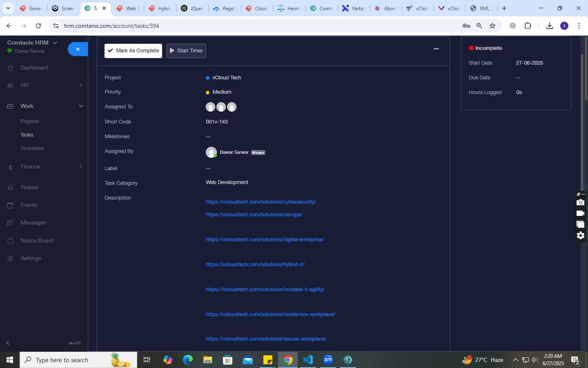This screenshot has height=368, width=588.
Task: Click the password key icon in address bar
Action: tap(466, 26)
